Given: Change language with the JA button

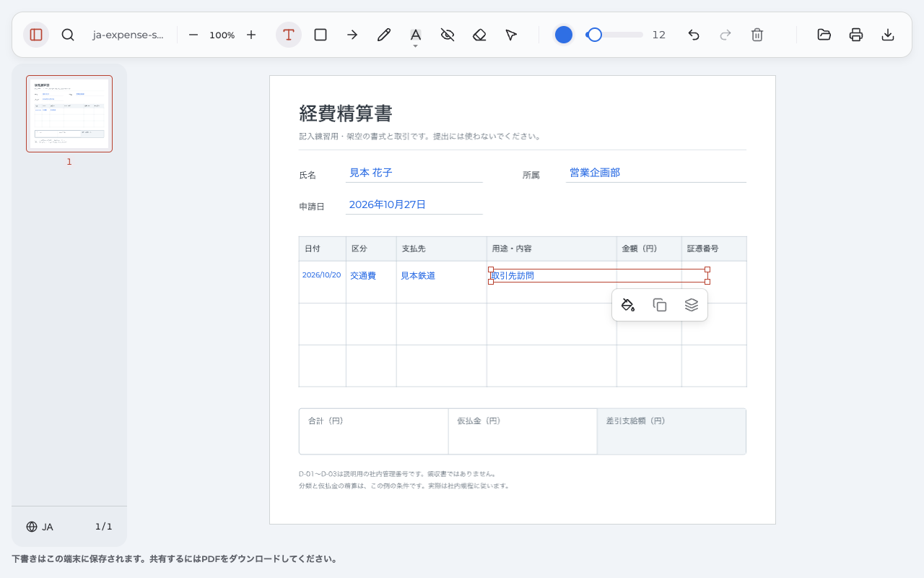Looking at the screenshot, I should click(40, 527).
